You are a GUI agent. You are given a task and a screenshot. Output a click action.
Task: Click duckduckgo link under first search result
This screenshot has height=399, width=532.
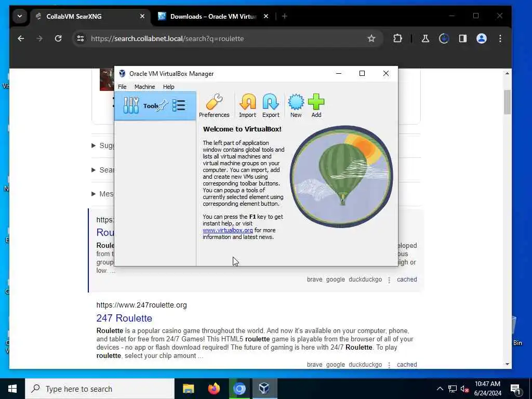(x=365, y=280)
